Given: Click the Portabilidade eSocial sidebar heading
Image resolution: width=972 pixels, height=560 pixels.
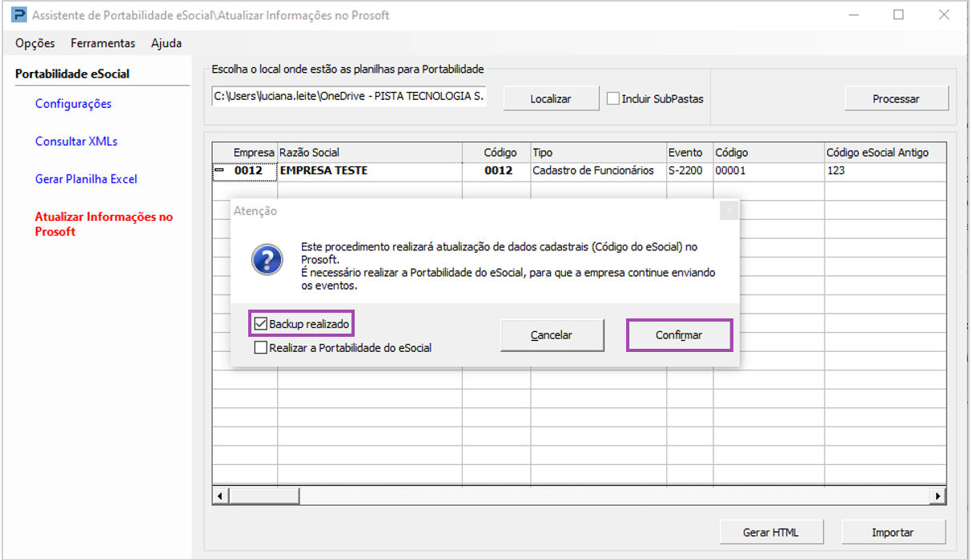Looking at the screenshot, I should (72, 74).
